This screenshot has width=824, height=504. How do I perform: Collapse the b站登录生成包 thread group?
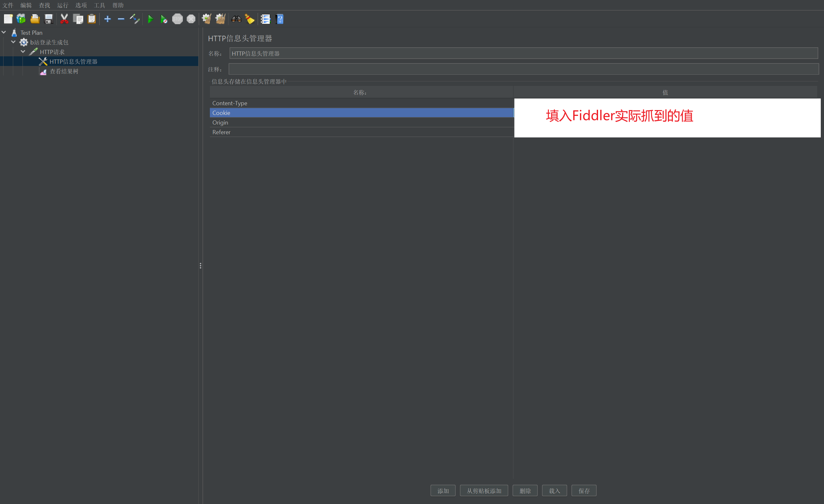[x=14, y=42]
